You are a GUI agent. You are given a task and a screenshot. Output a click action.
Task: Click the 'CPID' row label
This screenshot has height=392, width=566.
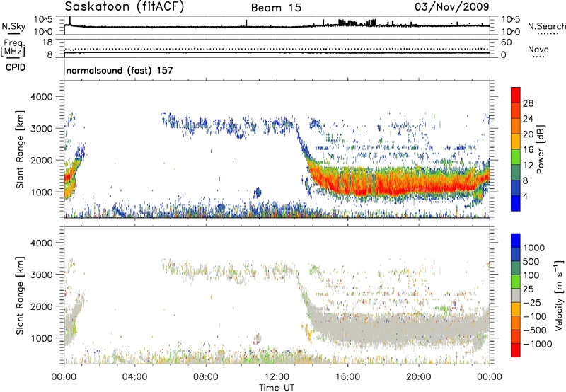pos(16,67)
